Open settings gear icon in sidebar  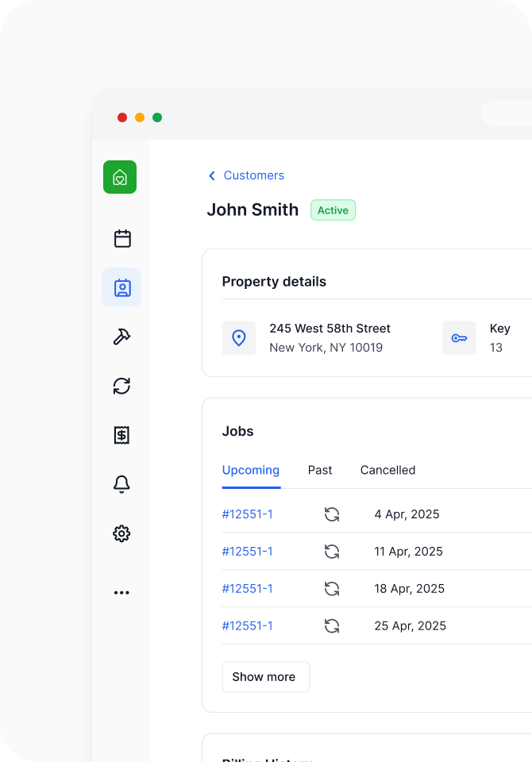121,533
